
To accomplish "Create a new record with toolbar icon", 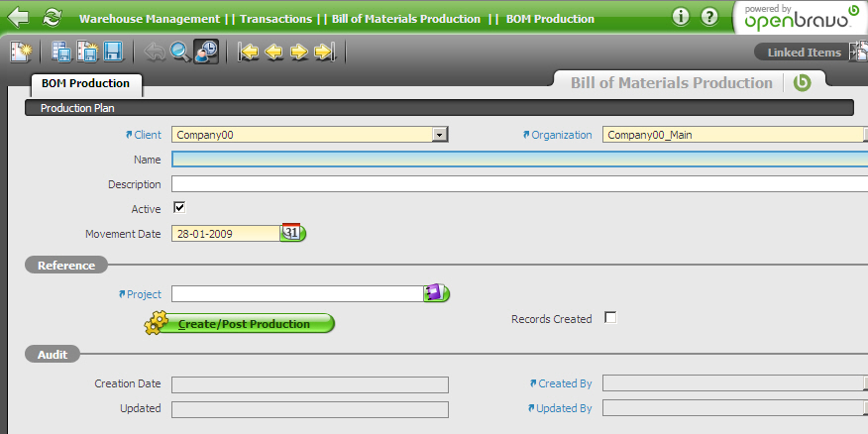I will (21, 53).
